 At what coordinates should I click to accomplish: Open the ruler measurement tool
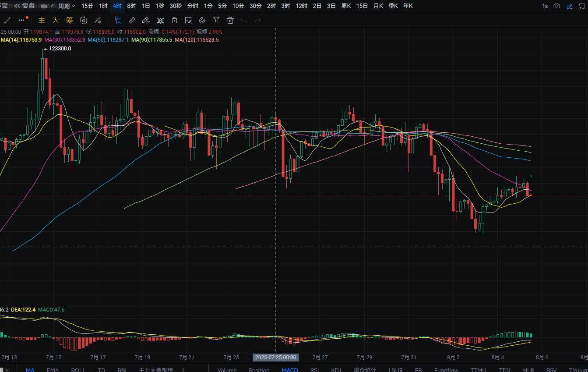coord(132,20)
